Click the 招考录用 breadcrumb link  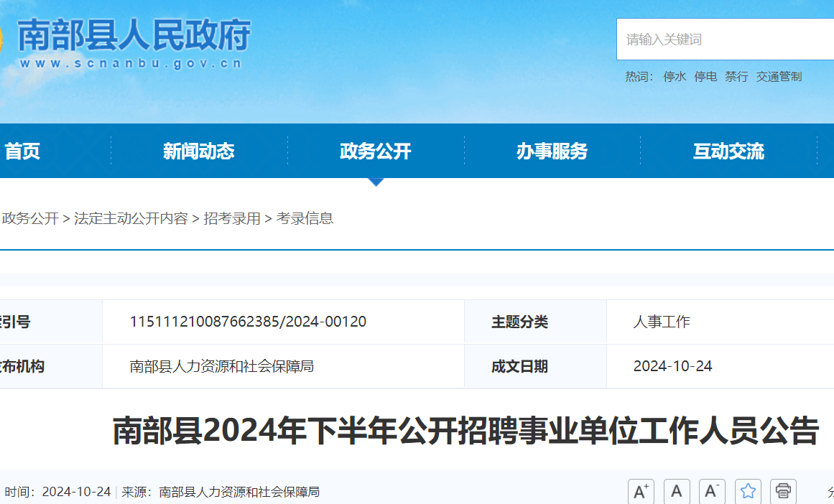point(232,218)
